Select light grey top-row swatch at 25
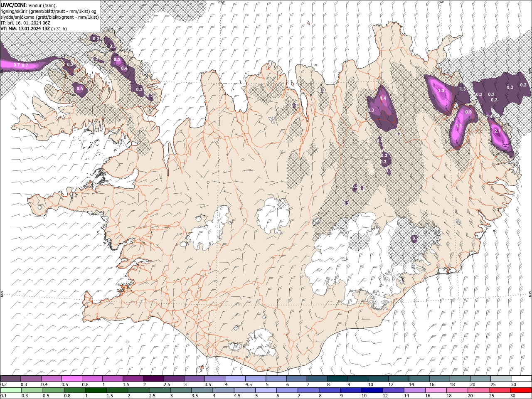Screen dimensions: 532x399 [x=500, y=379]
